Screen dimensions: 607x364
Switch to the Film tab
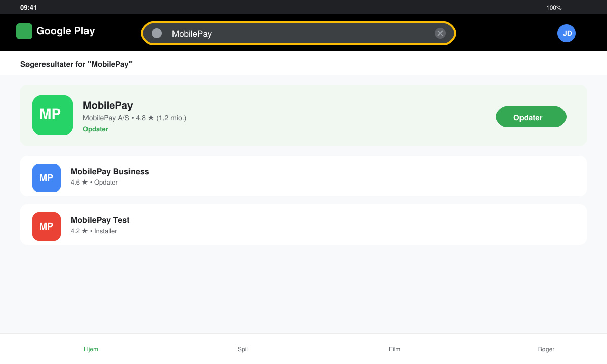coord(395,349)
